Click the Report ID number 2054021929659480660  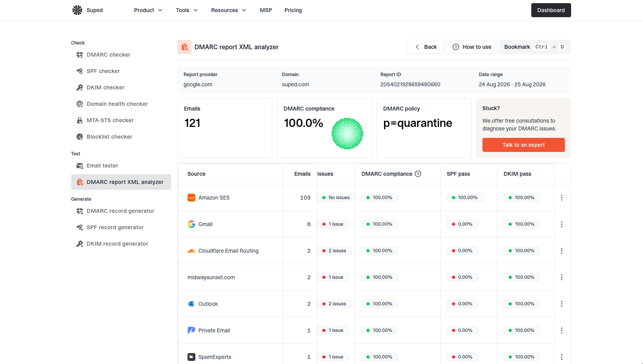pos(410,84)
